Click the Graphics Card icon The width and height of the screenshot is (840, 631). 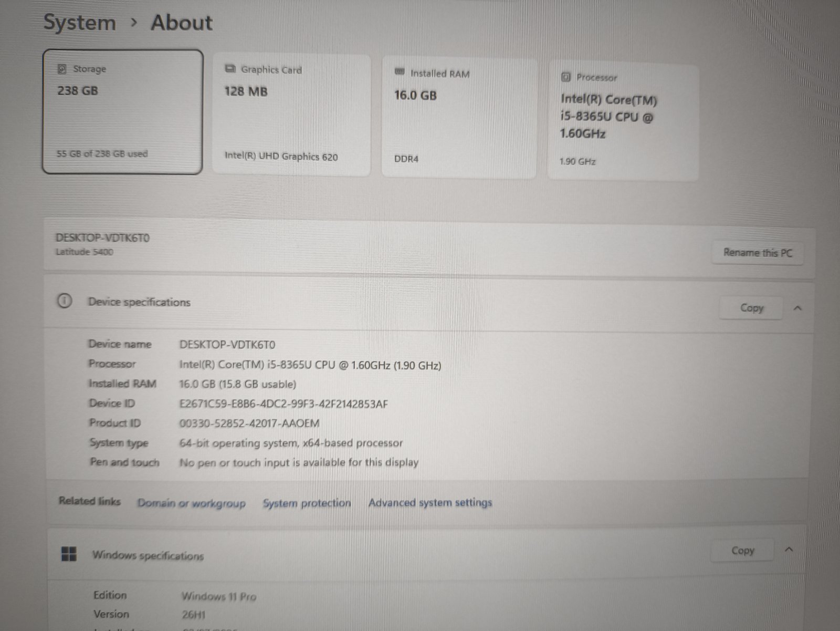click(230, 69)
